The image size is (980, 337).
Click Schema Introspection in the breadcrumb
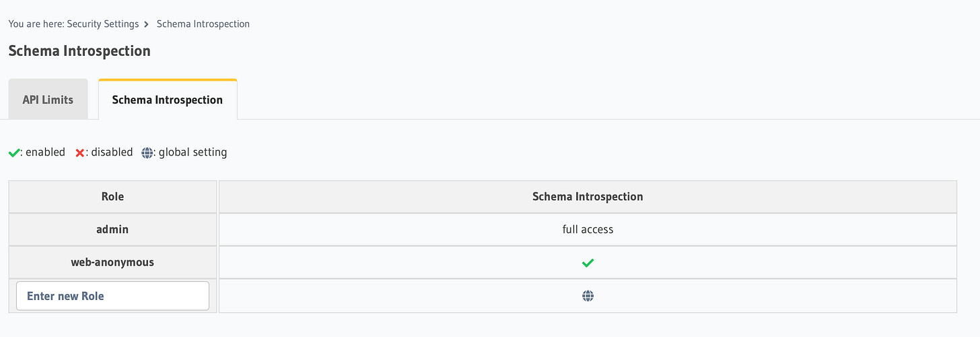203,24
